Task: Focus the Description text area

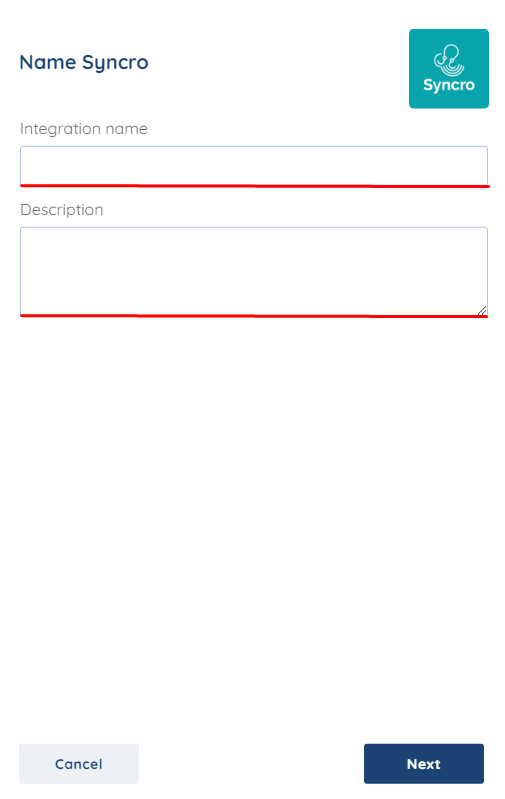Action: [254, 271]
